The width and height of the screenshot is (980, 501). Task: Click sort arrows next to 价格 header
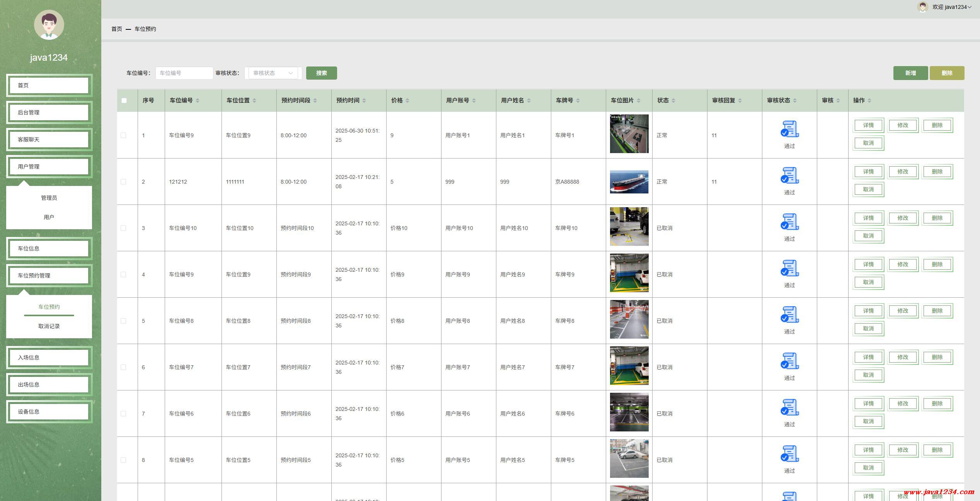point(407,101)
